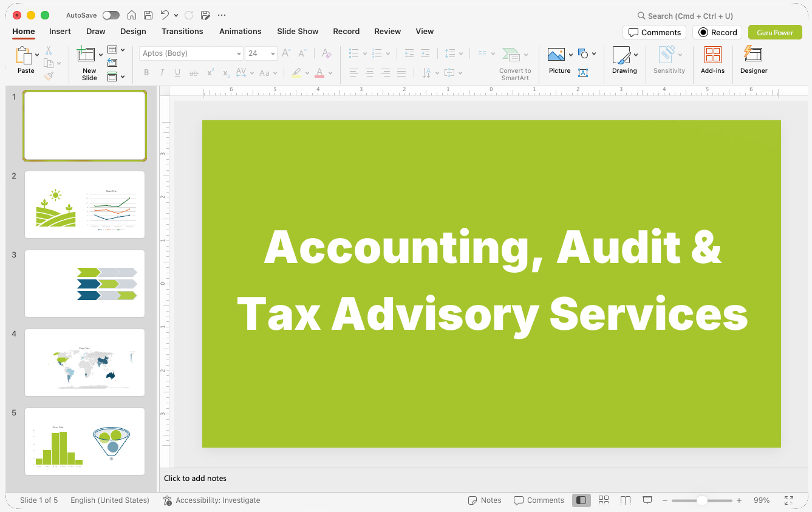Increase font size with larger A
812x512 pixels.
(286, 53)
